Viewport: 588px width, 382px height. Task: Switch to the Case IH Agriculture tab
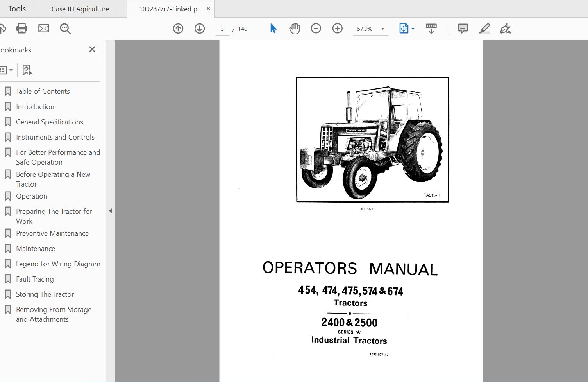point(82,9)
